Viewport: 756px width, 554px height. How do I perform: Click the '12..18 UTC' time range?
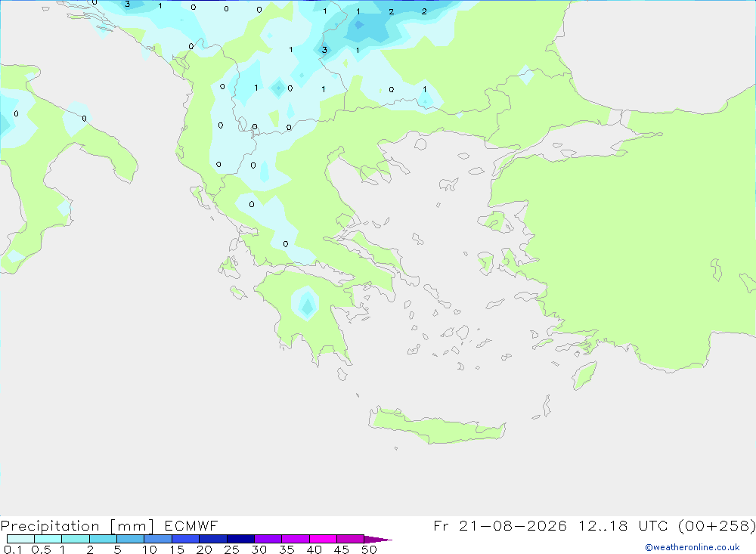point(623,525)
